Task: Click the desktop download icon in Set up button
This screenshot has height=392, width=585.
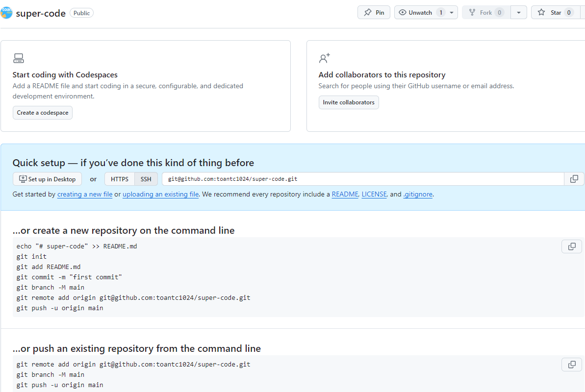Action: tap(23, 179)
